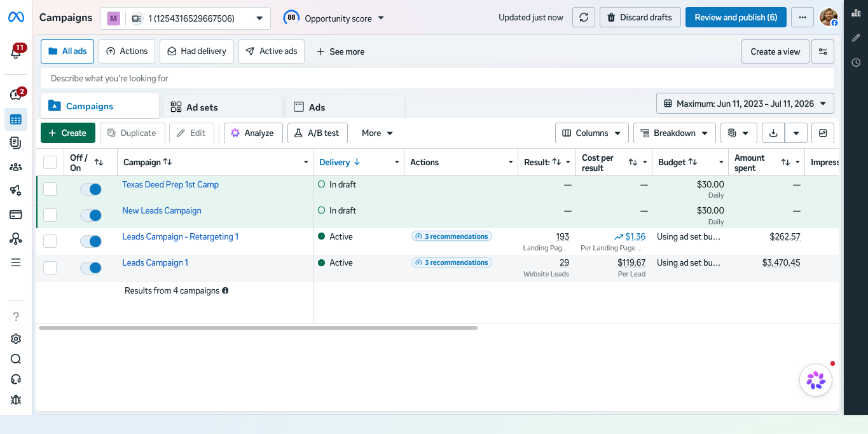Expand the Columns dropdown
This screenshot has width=868, height=434.
click(x=592, y=133)
